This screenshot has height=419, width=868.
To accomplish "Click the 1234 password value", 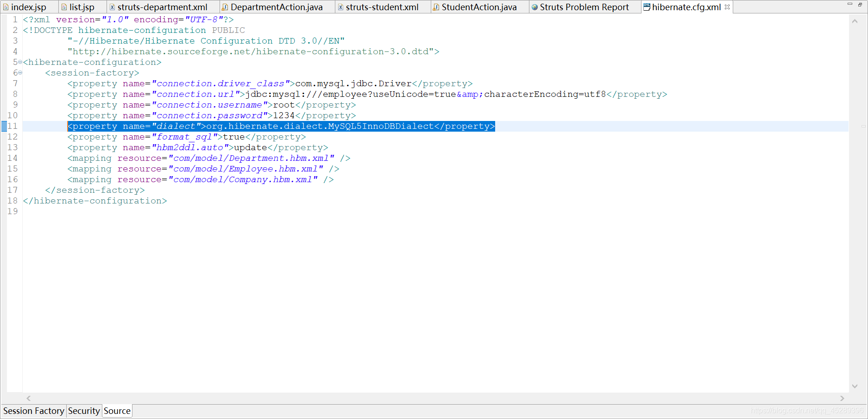I will [284, 115].
